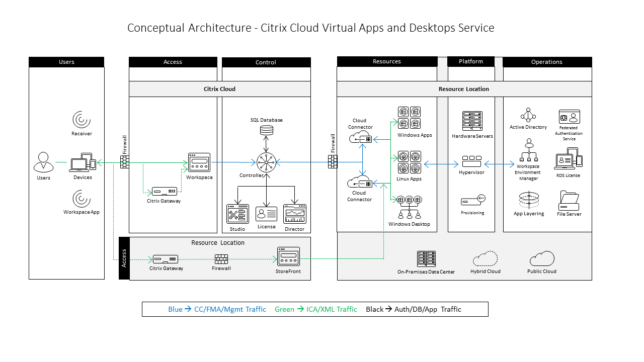644x362 pixels.
Task: Click the Users header bar
Action: [x=66, y=62]
